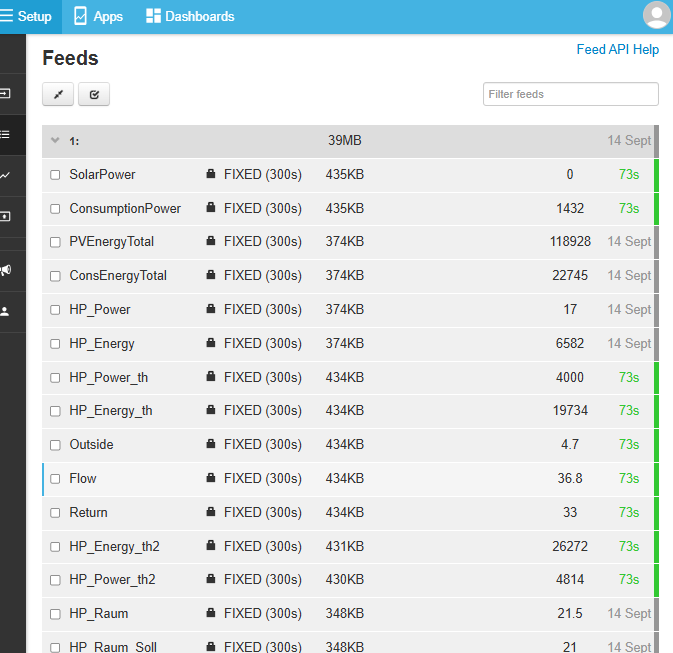This screenshot has height=653, width=673.
Task: Click the user account icon in the sidebar
Action: [6, 311]
